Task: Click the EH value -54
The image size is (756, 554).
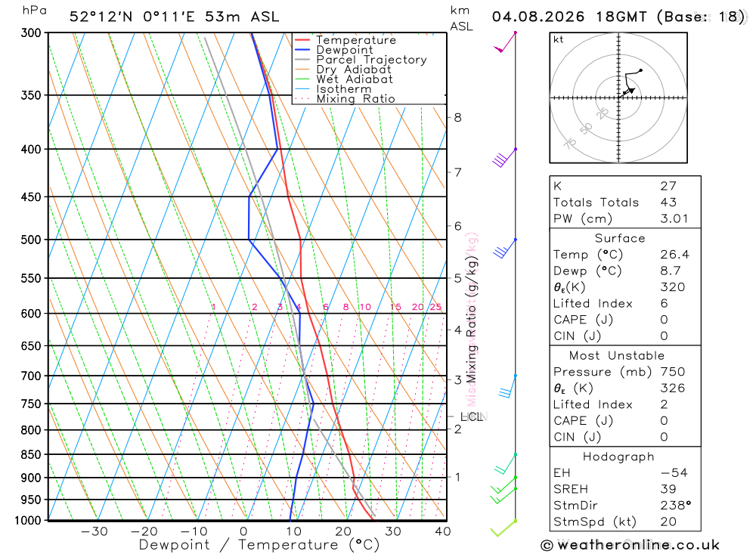Action: click(x=674, y=473)
